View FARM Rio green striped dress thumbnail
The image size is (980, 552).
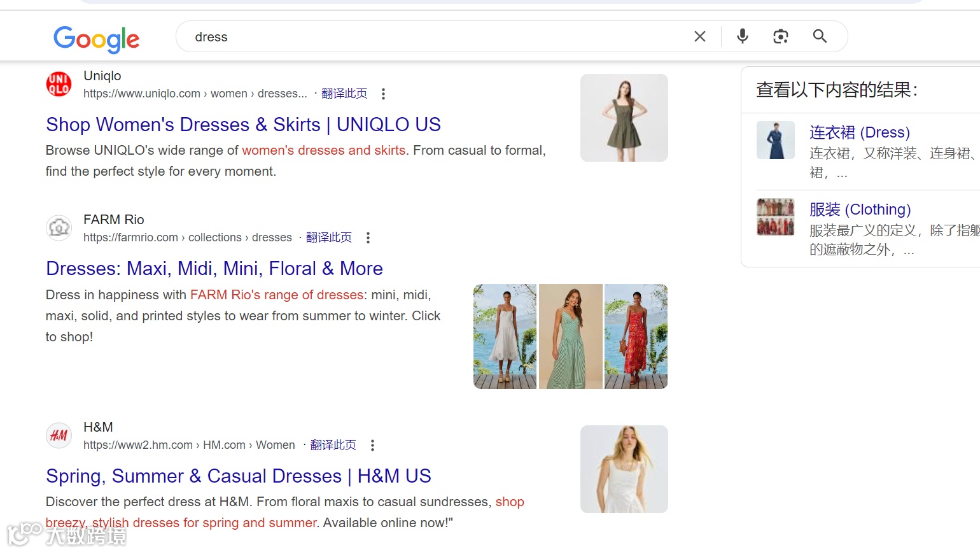[571, 336]
